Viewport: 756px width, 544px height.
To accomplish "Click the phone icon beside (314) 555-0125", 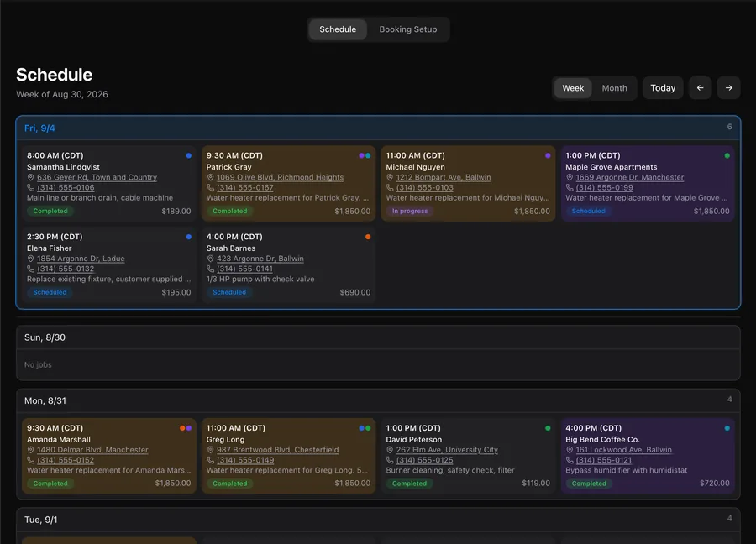I will click(390, 460).
